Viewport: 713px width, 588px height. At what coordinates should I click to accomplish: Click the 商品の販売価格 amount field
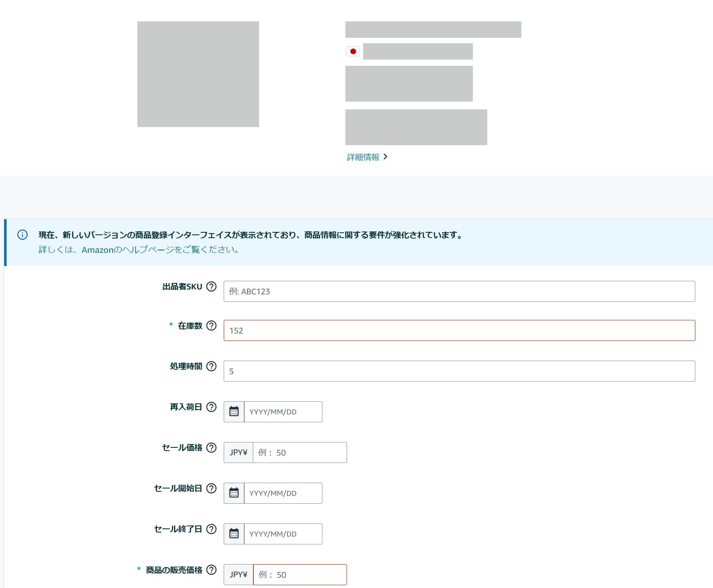click(299, 574)
